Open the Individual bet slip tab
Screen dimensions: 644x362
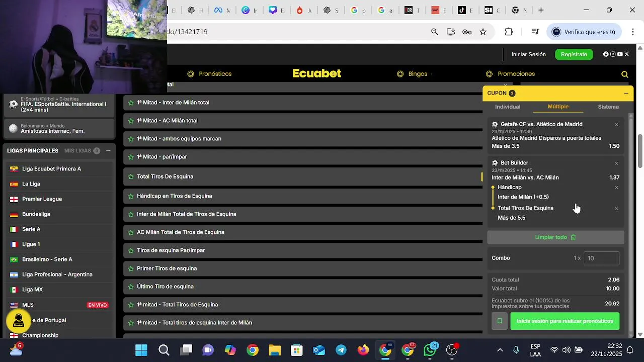(x=508, y=107)
